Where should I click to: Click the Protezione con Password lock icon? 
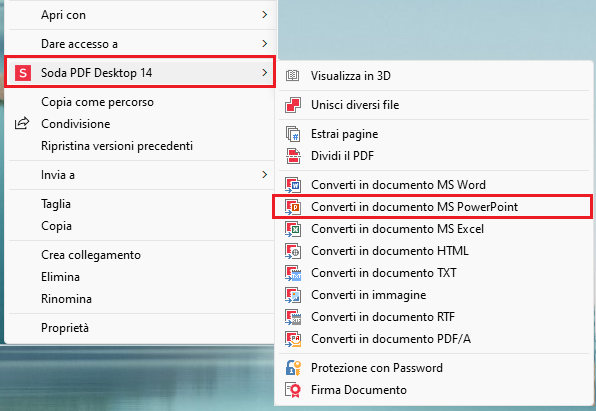point(293,368)
